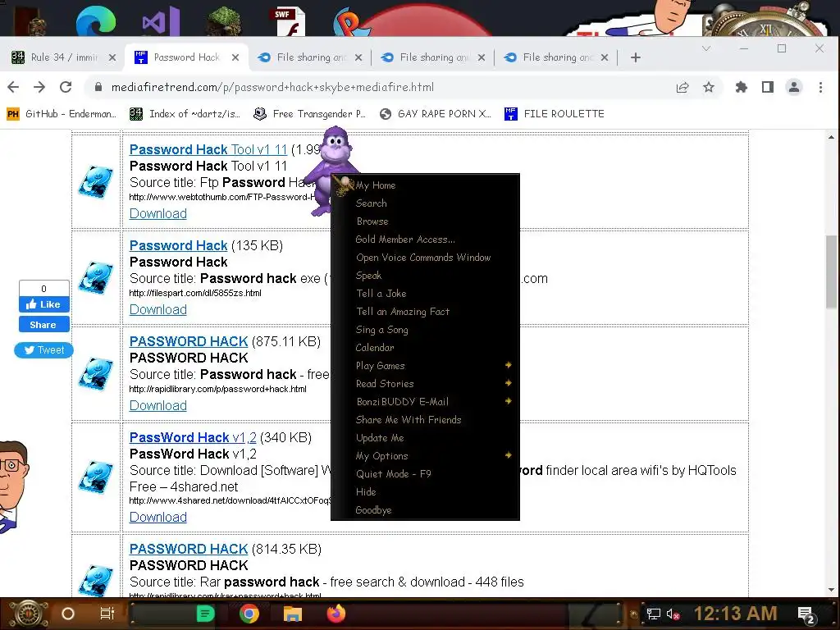The image size is (840, 630).
Task: Open File Explorer from the taskbar
Action: click(293, 614)
